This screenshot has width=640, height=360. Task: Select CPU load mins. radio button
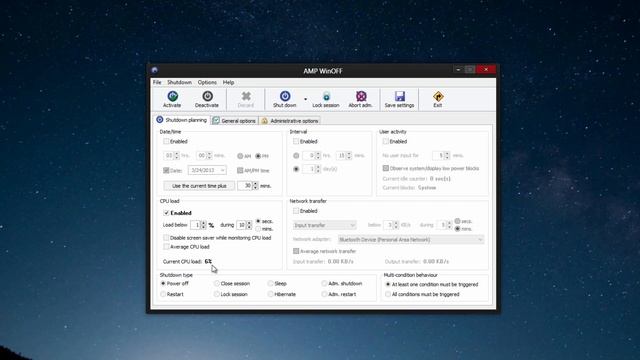pyautogui.click(x=258, y=229)
